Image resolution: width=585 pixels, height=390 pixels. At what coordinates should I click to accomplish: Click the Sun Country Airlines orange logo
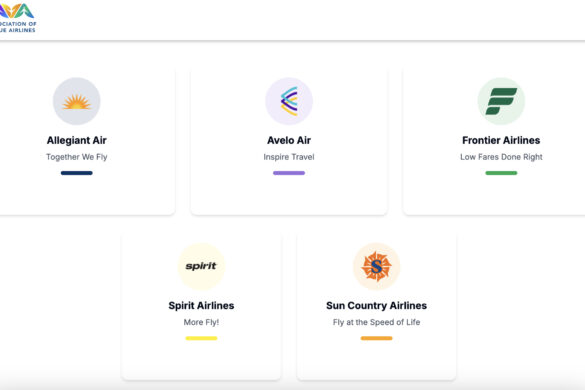coord(376,266)
